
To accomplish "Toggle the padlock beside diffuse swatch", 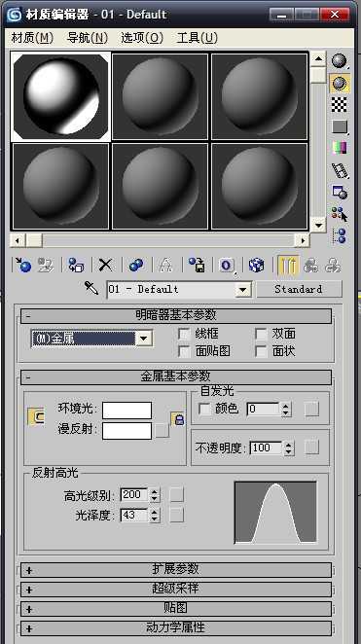I will pos(178,419).
